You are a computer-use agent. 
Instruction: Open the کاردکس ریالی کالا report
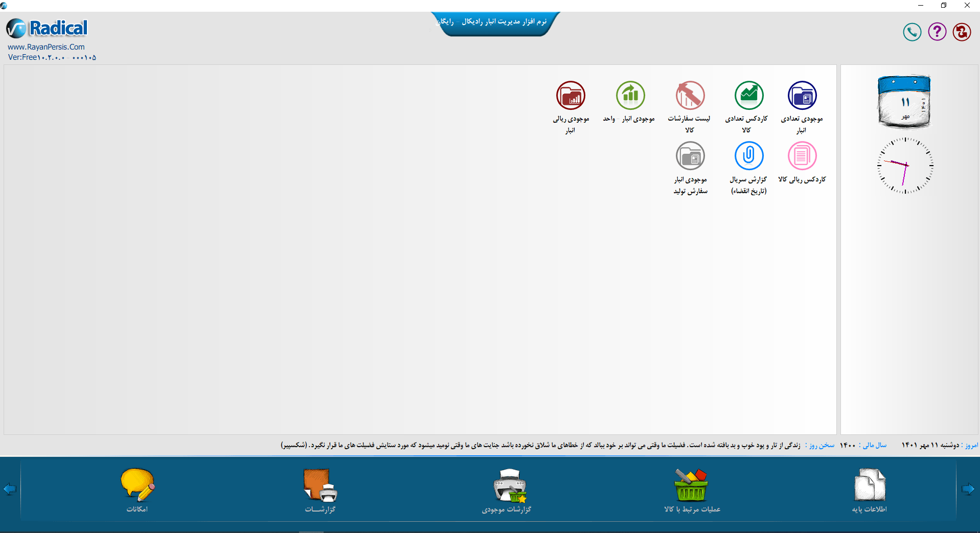tap(801, 156)
